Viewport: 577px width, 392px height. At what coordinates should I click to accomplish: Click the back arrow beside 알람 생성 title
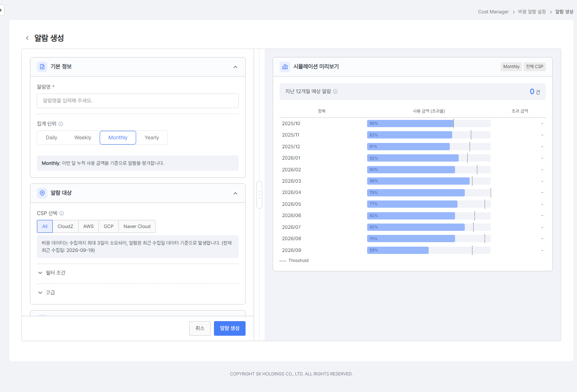(x=27, y=38)
